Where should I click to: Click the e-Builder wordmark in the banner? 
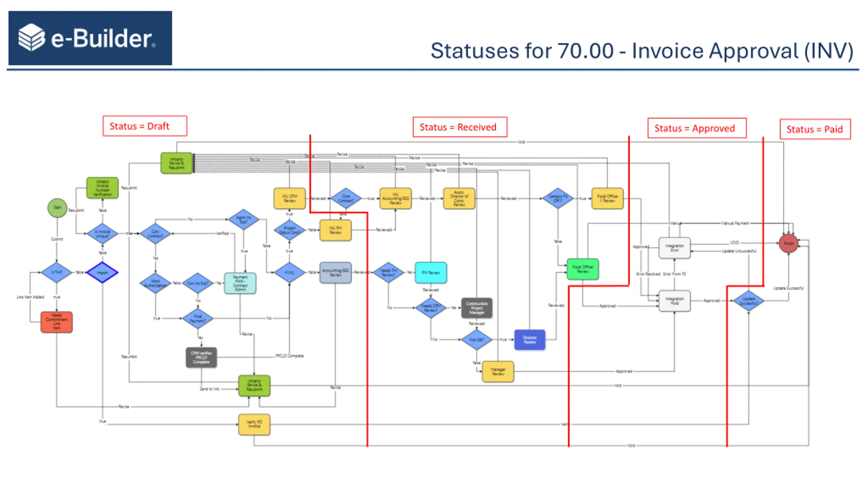[103, 38]
